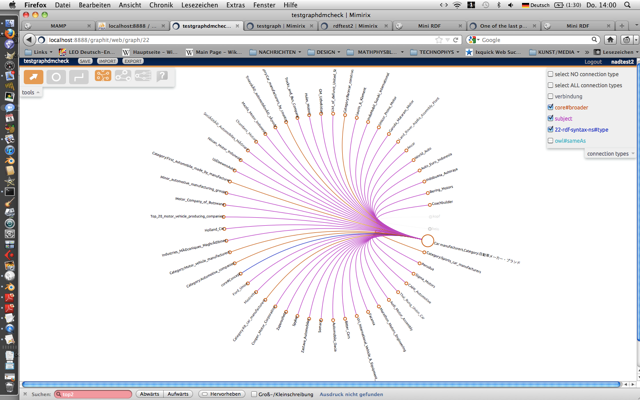This screenshot has width=640, height=400.
Task: Click the horizontal blue scrollbar
Action: click(x=321, y=384)
